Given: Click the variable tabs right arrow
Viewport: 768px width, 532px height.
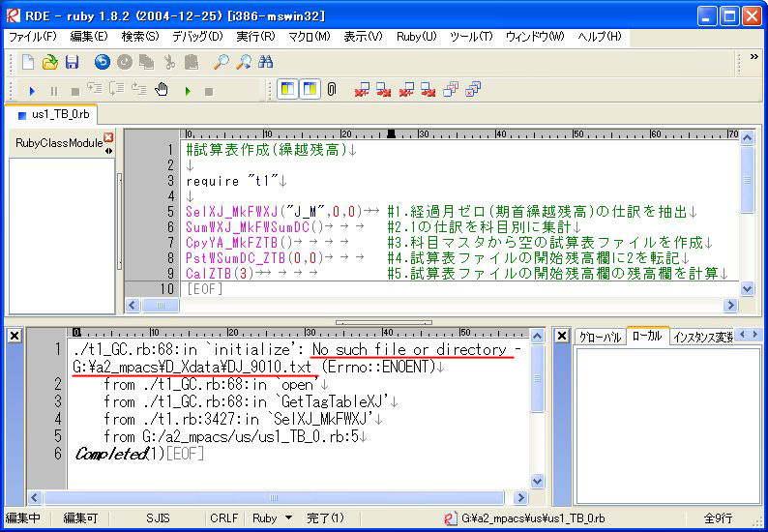Looking at the screenshot, I should point(754,334).
